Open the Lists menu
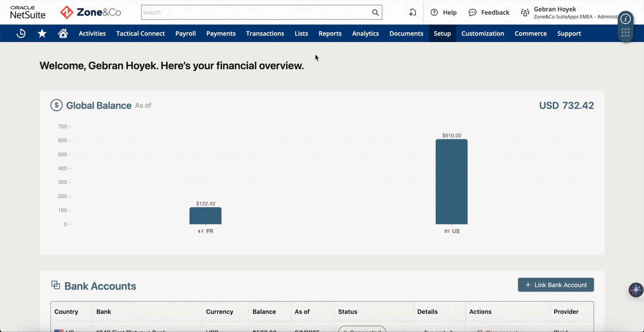This screenshot has width=644, height=332. pyautogui.click(x=301, y=33)
